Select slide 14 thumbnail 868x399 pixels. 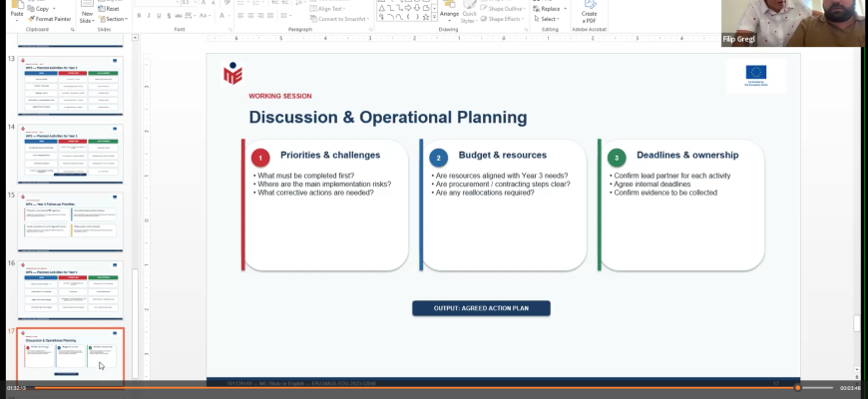[70, 154]
